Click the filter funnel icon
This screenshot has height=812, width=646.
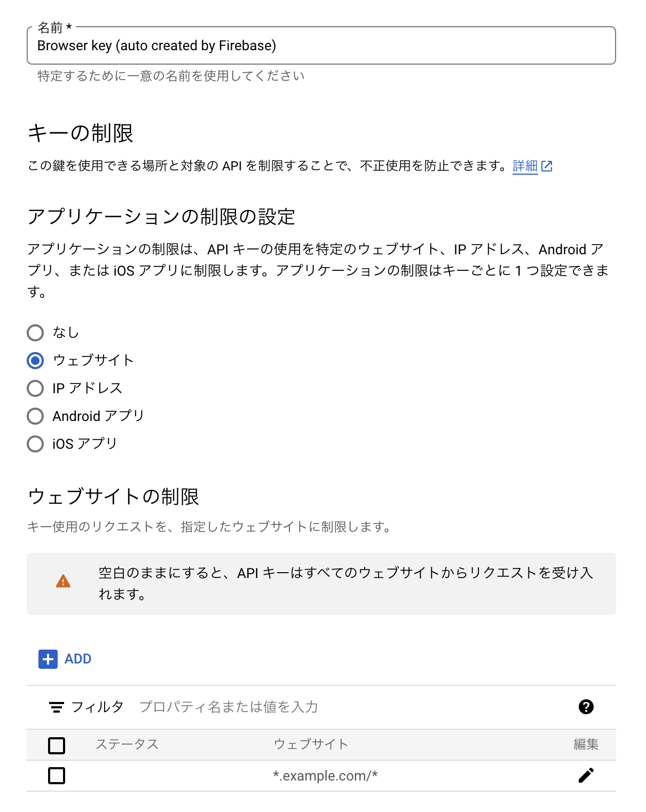(x=57, y=707)
